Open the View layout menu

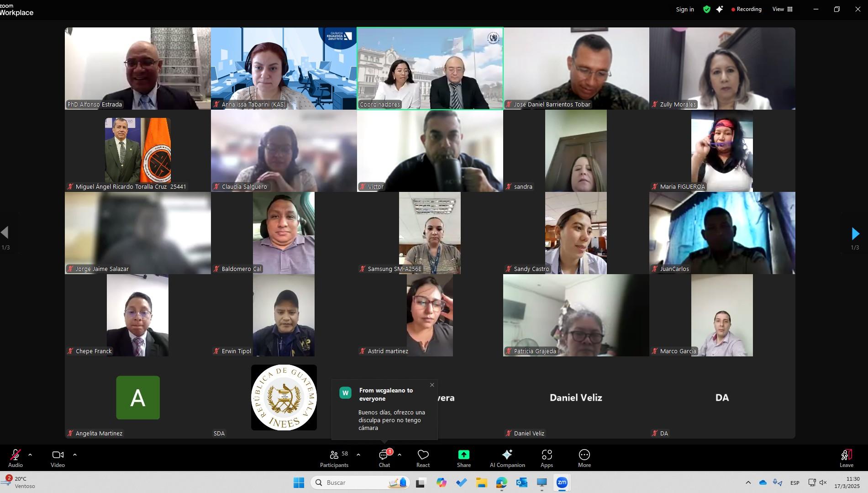point(782,9)
